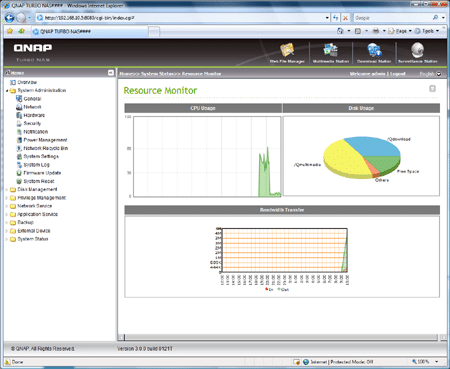Open Favorites Center star icon
Viewport: 450px width, 369px height.
click(10, 31)
